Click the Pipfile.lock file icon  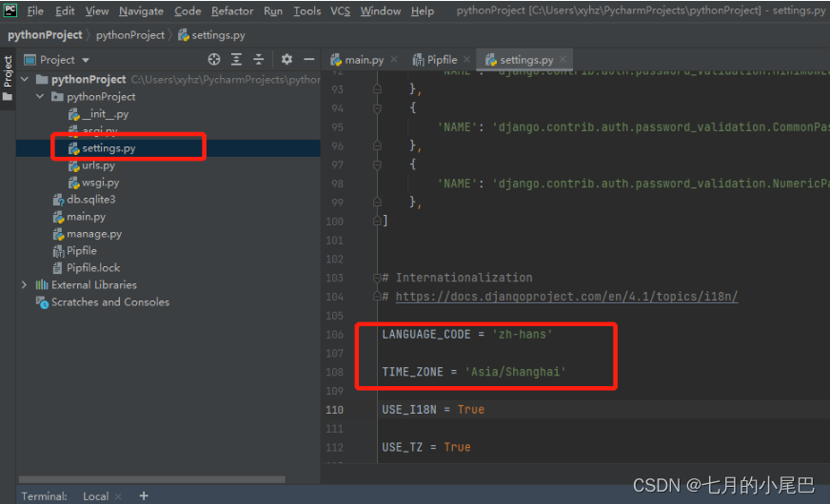(x=58, y=268)
